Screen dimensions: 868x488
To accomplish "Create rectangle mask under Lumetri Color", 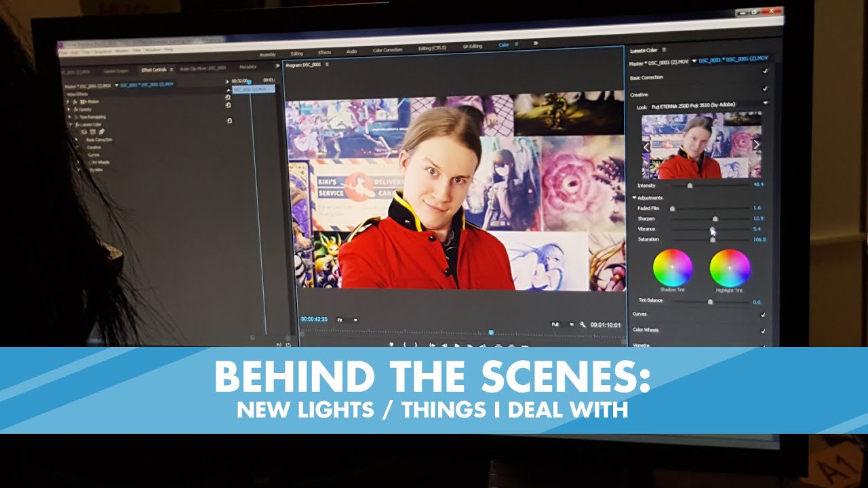I will pyautogui.click(x=93, y=131).
